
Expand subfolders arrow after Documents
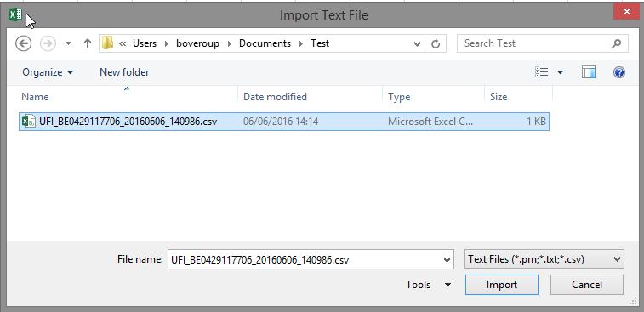tap(300, 43)
